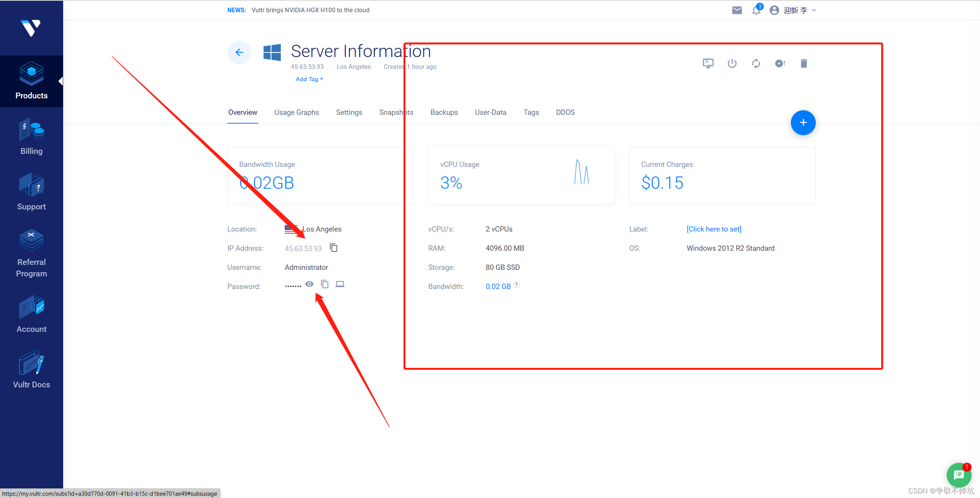Click the Los Angeles location value

(322, 229)
